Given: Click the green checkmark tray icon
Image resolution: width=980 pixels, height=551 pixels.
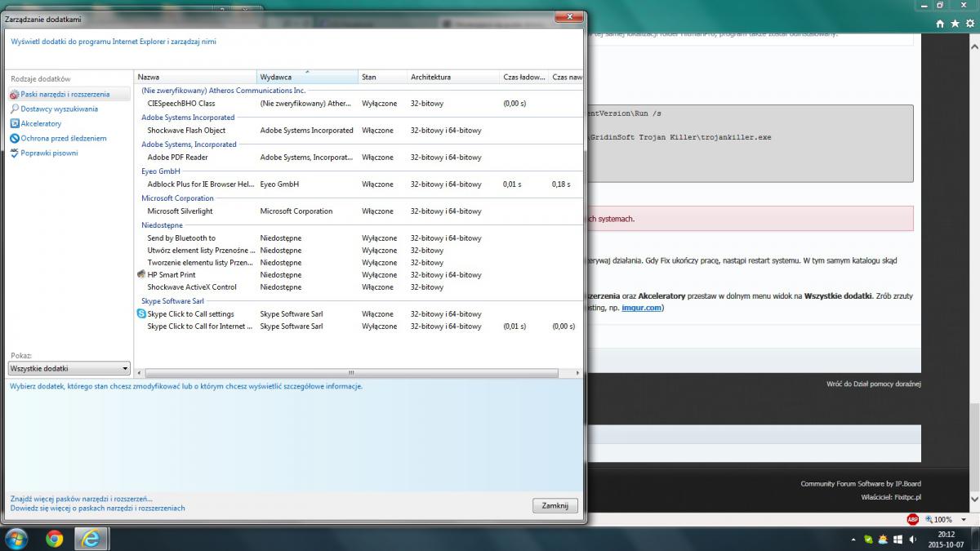Looking at the screenshot, I should [868, 539].
